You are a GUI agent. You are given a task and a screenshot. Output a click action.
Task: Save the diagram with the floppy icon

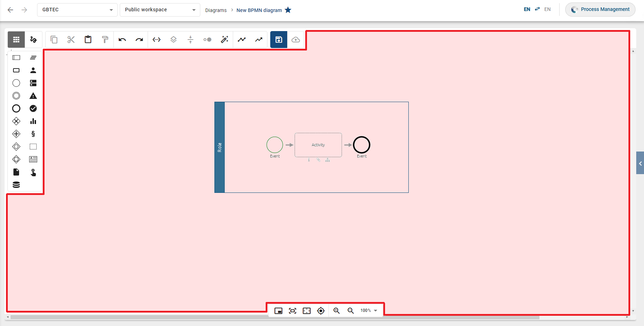(279, 40)
